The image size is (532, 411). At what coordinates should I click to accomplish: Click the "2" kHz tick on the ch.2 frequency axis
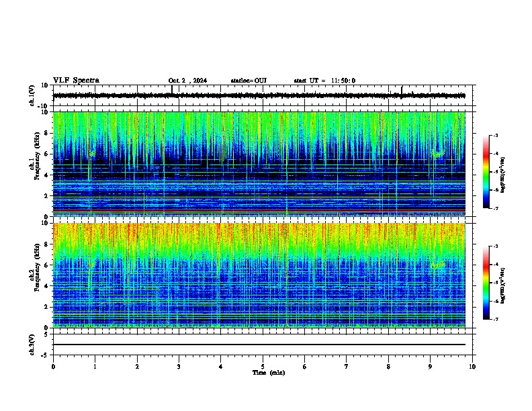point(47,307)
